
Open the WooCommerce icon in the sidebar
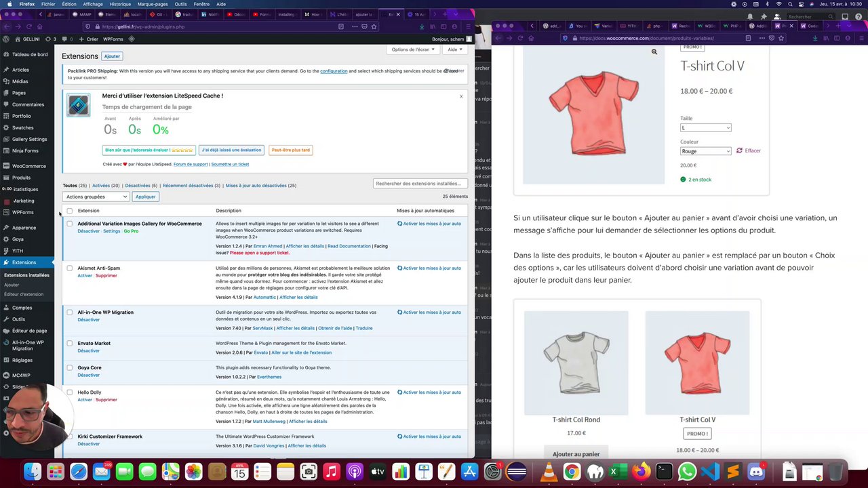pos(6,166)
